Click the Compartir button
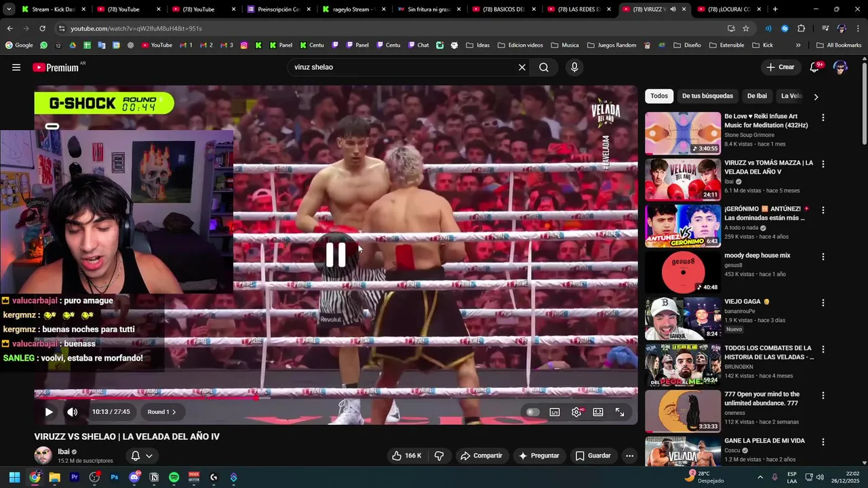This screenshot has width=868, height=488. 481,455
